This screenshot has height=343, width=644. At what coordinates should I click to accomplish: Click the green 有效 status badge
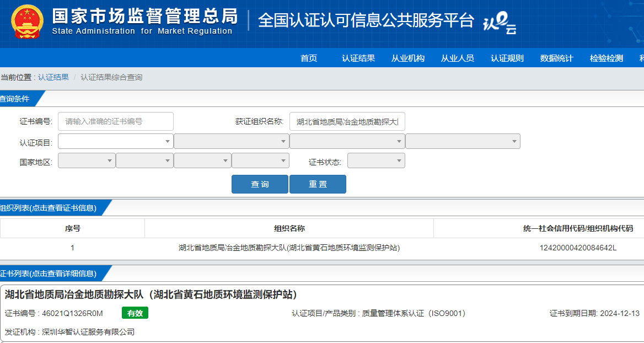135,313
